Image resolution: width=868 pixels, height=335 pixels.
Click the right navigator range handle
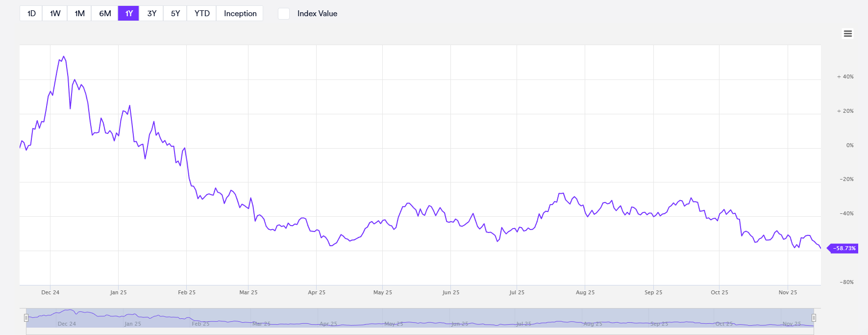[814, 318]
